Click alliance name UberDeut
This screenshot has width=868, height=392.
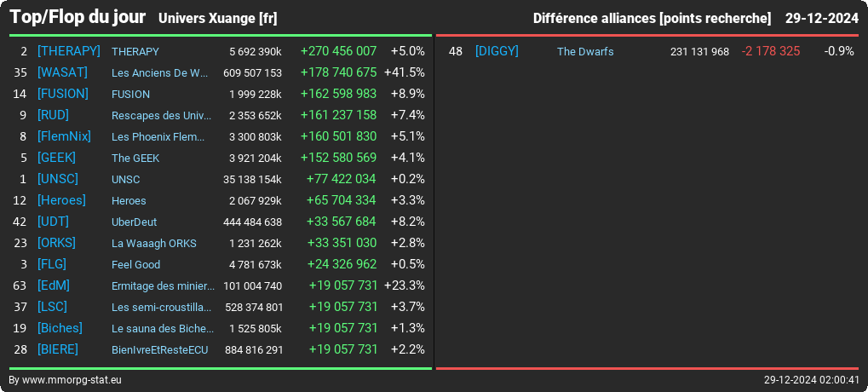coord(134,222)
